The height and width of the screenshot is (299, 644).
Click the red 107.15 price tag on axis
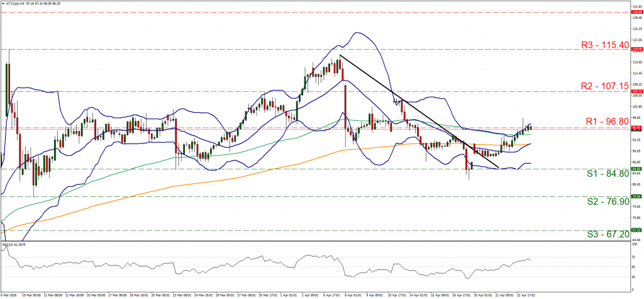coord(635,91)
